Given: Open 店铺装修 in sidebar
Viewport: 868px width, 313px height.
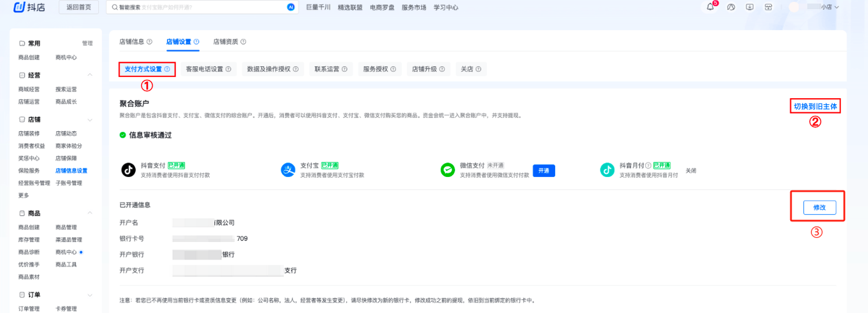Looking at the screenshot, I should pos(29,134).
